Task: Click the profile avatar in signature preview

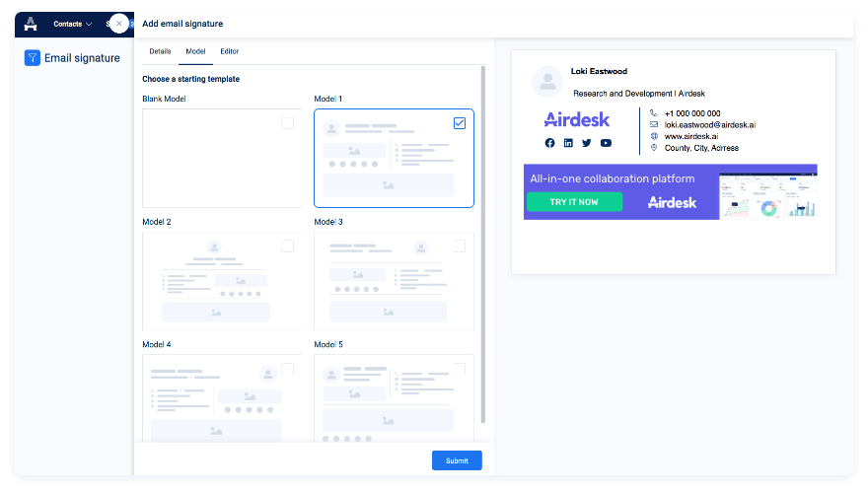Action: (547, 82)
